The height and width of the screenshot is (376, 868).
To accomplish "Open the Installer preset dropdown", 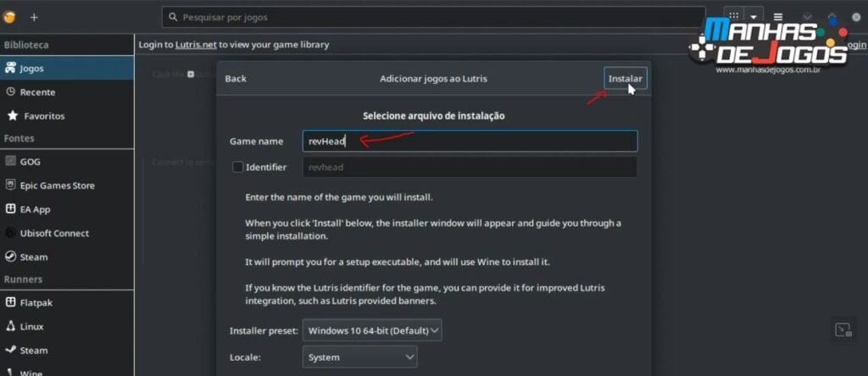I will (372, 330).
